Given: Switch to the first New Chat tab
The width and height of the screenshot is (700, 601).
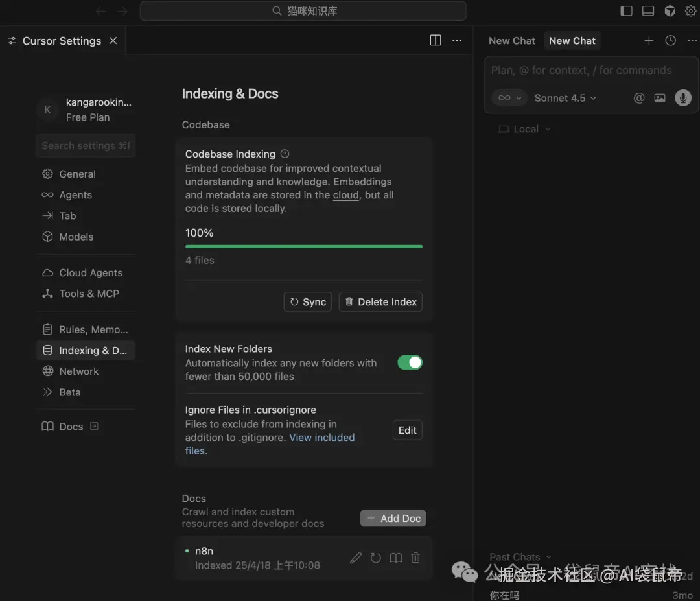Looking at the screenshot, I should [511, 40].
